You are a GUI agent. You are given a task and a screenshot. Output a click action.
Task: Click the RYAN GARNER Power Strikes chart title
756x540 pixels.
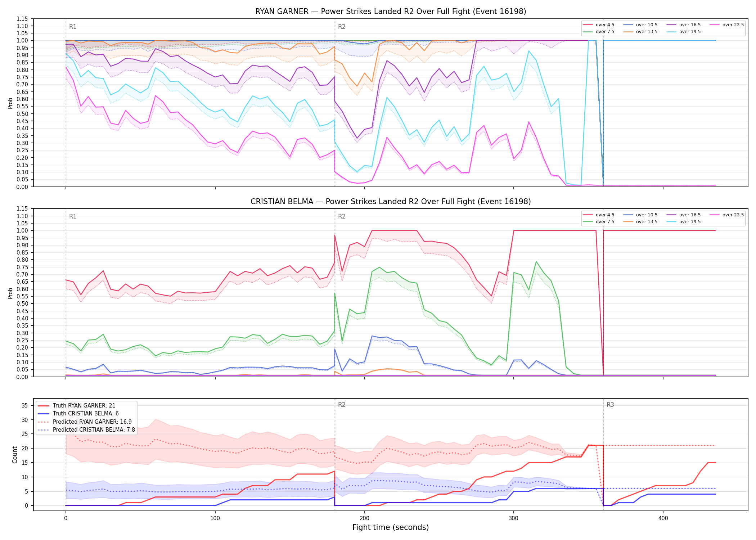coord(391,12)
